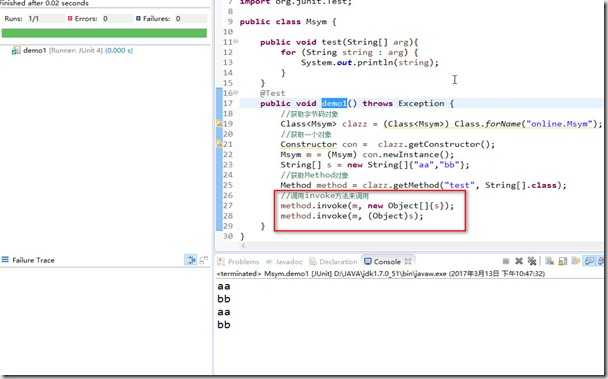Click 'public void test(String[] arg)' line
This screenshot has height=379, width=608.
pyautogui.click(x=339, y=42)
